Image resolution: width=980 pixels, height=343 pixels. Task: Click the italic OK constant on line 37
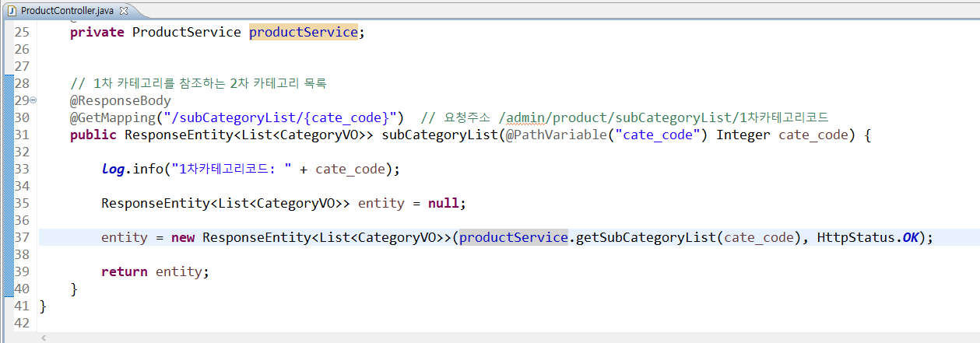point(911,237)
